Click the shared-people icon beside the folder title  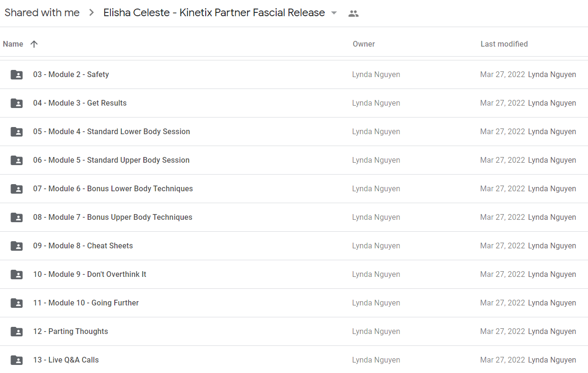353,13
